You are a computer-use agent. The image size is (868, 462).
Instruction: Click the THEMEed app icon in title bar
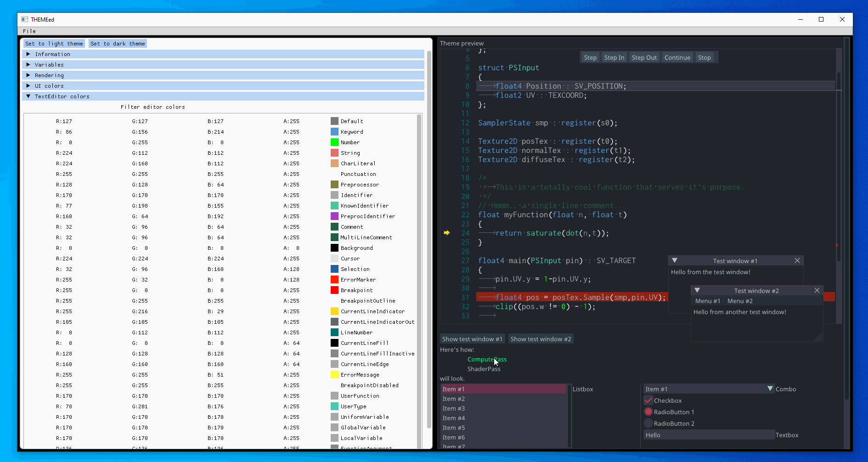coord(25,19)
